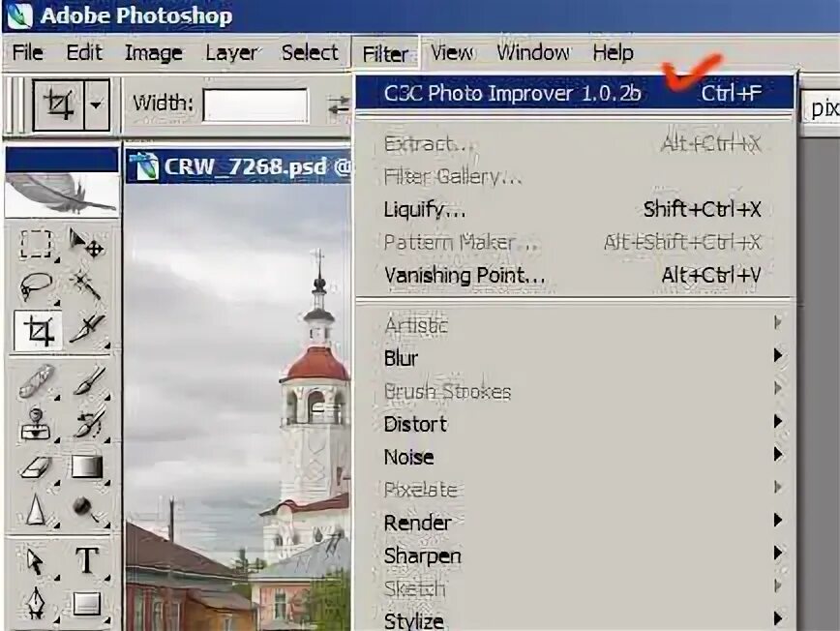The image size is (840, 631).
Task: Select the Eraser tool
Action: (37, 467)
